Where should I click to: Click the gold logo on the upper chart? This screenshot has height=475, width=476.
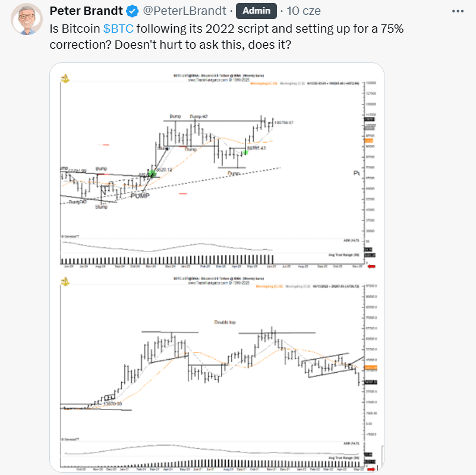tap(65, 79)
